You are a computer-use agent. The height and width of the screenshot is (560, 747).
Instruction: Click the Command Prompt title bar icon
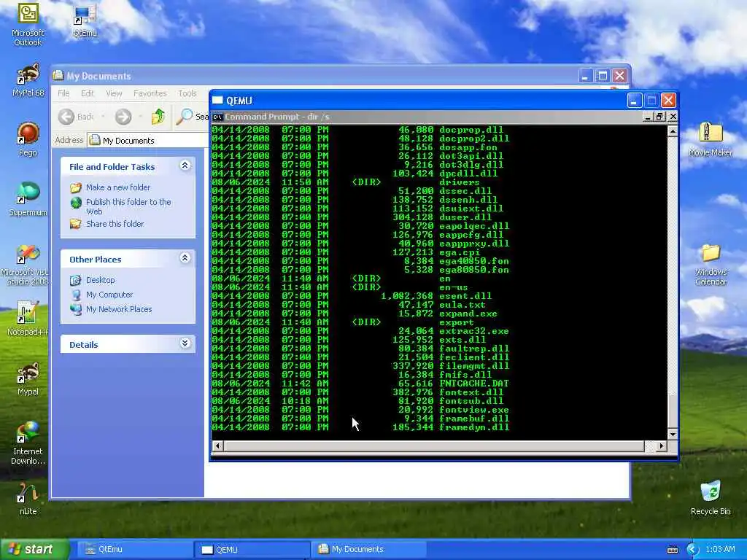(x=217, y=117)
